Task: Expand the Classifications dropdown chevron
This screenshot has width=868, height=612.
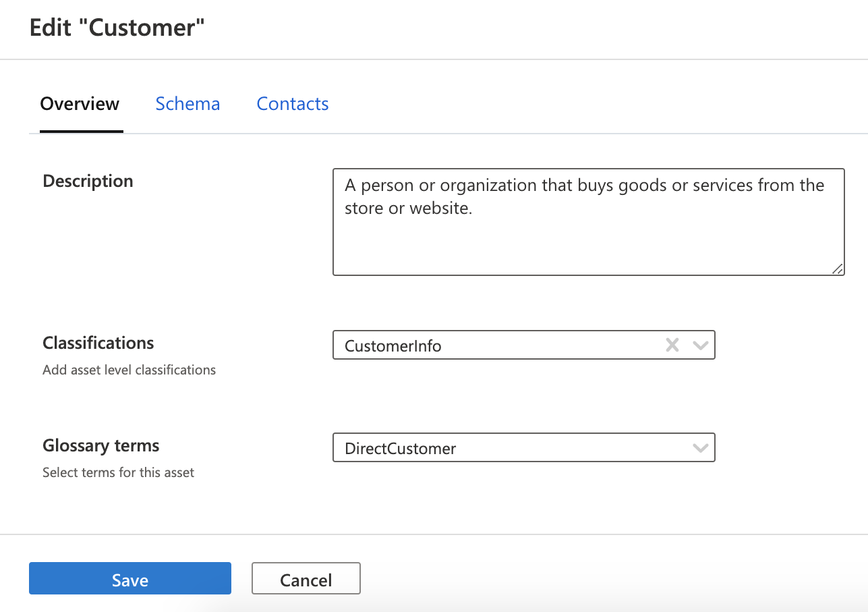Action: click(x=701, y=345)
